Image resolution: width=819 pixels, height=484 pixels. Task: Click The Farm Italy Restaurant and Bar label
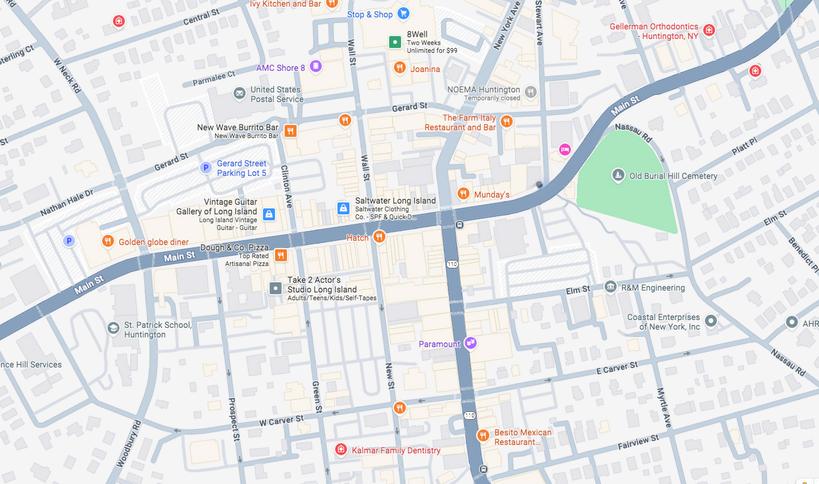(460, 122)
